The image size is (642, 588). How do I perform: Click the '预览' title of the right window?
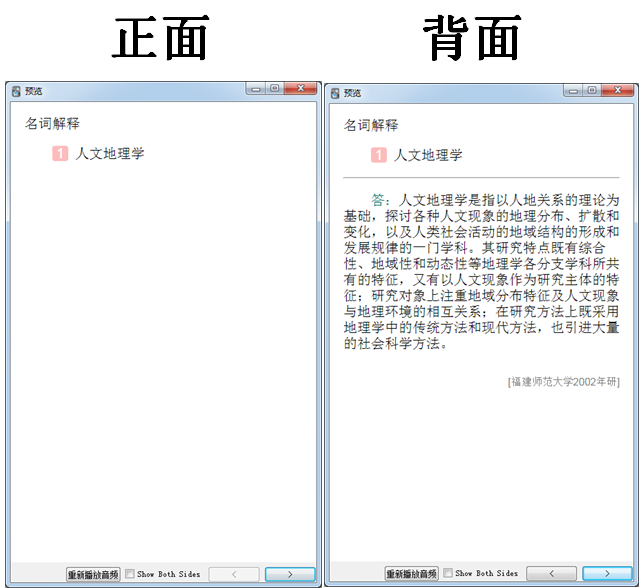click(x=352, y=93)
